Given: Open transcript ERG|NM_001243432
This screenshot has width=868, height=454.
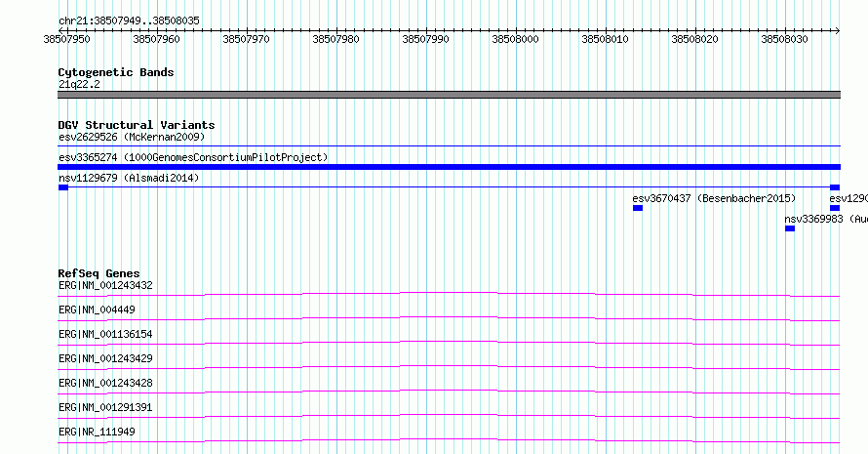Looking at the screenshot, I should pos(105,285).
